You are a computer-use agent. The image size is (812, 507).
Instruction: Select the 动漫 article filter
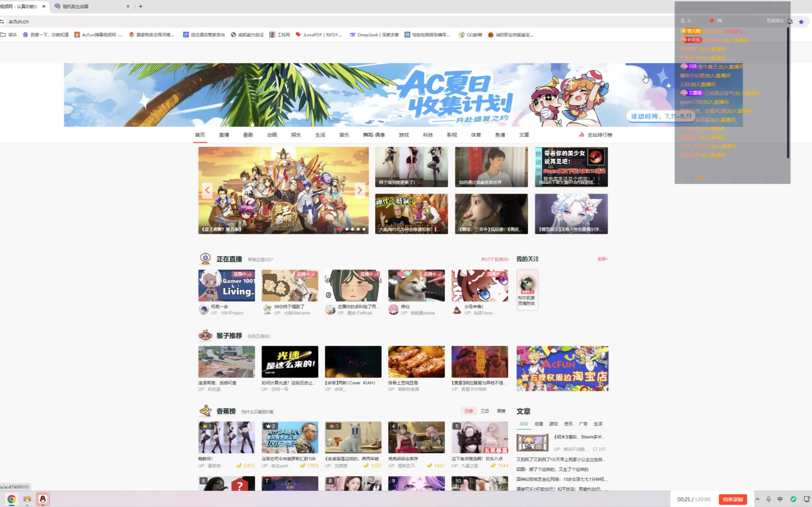[539, 423]
